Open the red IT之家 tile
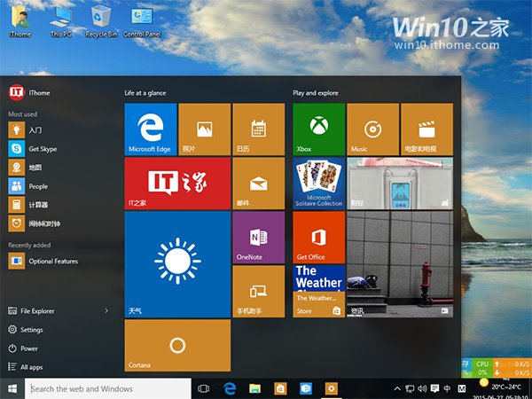This screenshot has height=399, width=532. click(177, 184)
